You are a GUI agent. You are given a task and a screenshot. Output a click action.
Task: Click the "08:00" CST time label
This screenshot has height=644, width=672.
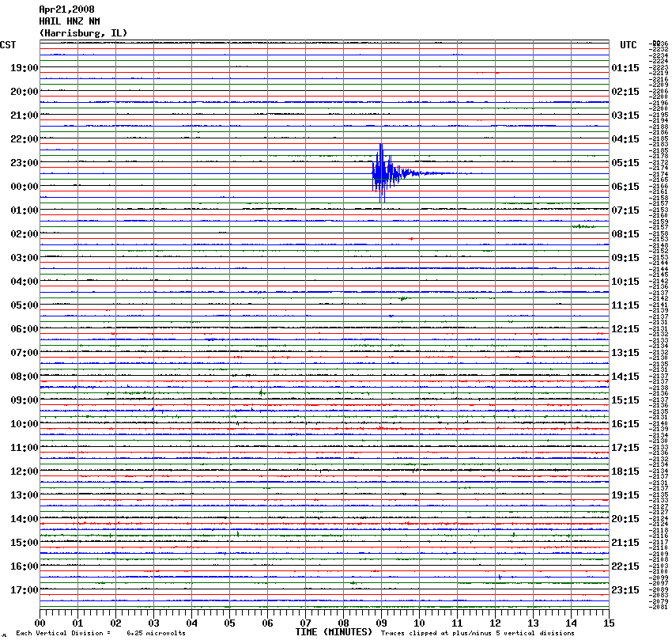(x=25, y=377)
